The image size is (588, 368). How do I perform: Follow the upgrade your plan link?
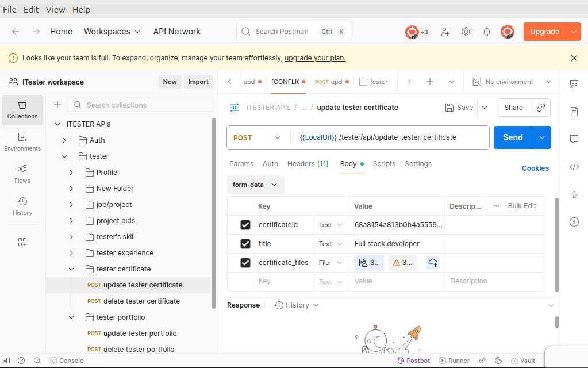[315, 58]
